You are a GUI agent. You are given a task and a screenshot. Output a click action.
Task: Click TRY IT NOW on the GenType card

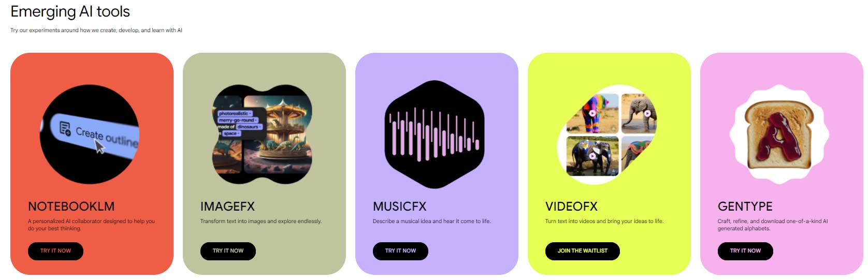745,251
